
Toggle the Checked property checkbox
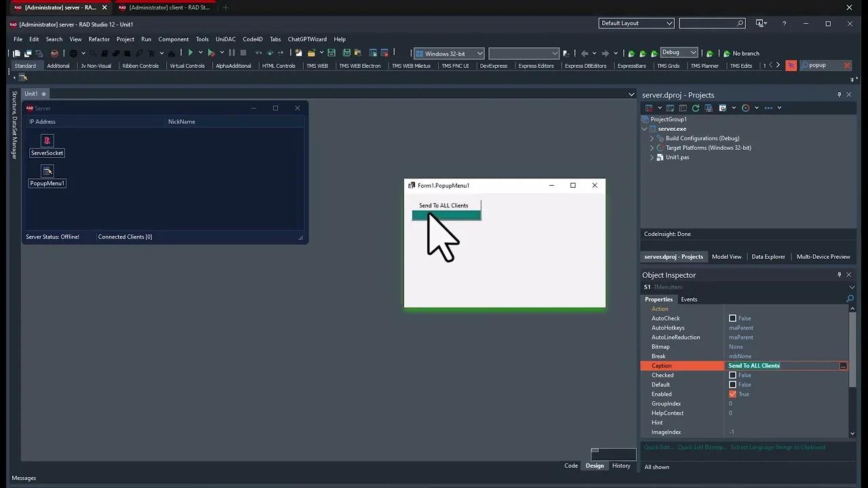point(732,375)
